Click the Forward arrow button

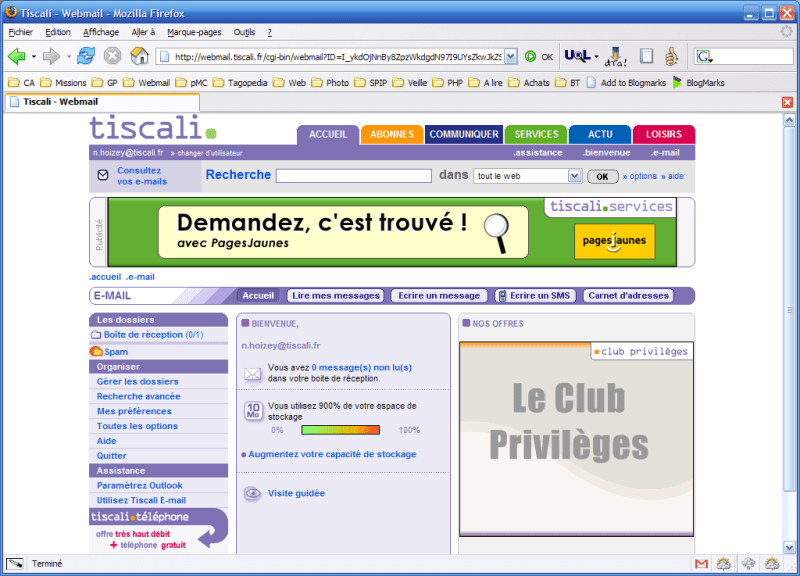[x=51, y=56]
